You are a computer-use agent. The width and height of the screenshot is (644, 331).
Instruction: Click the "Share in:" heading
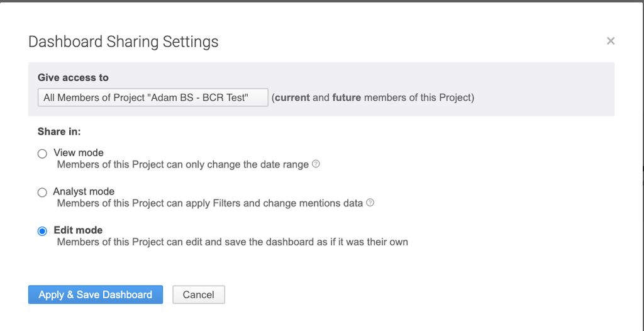tap(59, 132)
